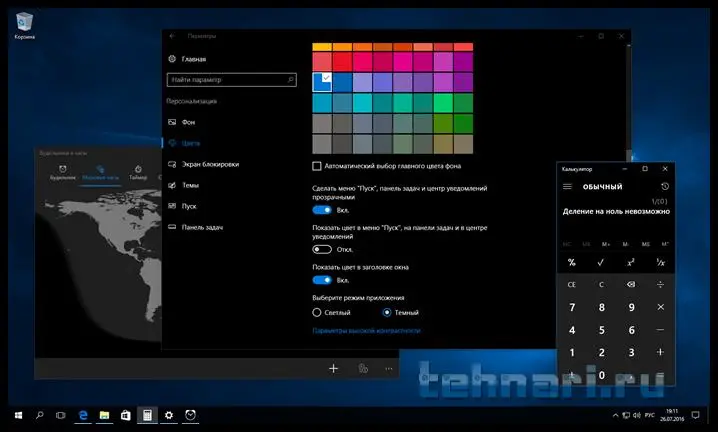Screen dimensions: 718x432
Task: Turn off the transparency toggle for Start menu
Action: pyautogui.click(x=322, y=210)
